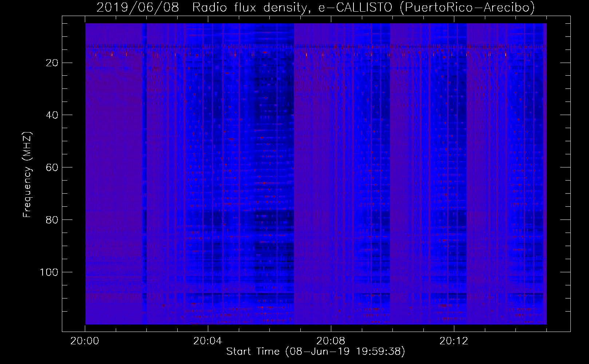
Task: Click the 20:08 time tick label
Action: click(331, 341)
